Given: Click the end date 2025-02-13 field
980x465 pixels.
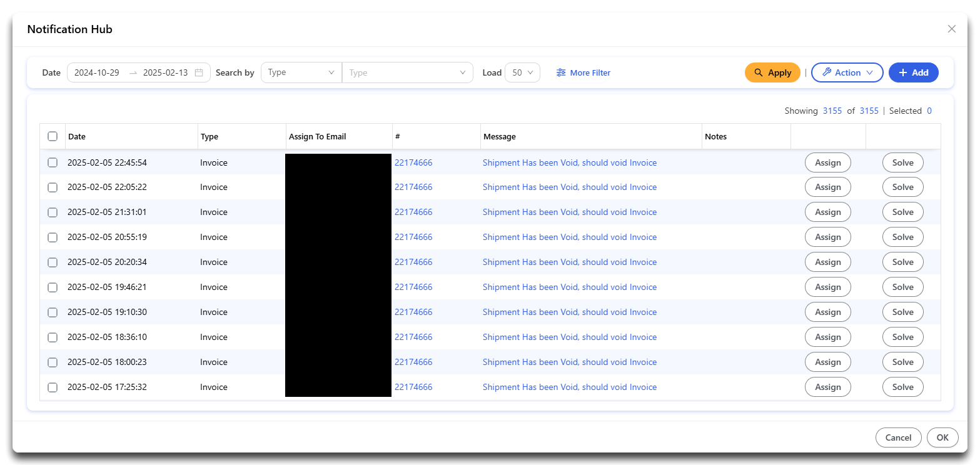Looking at the screenshot, I should pos(166,72).
